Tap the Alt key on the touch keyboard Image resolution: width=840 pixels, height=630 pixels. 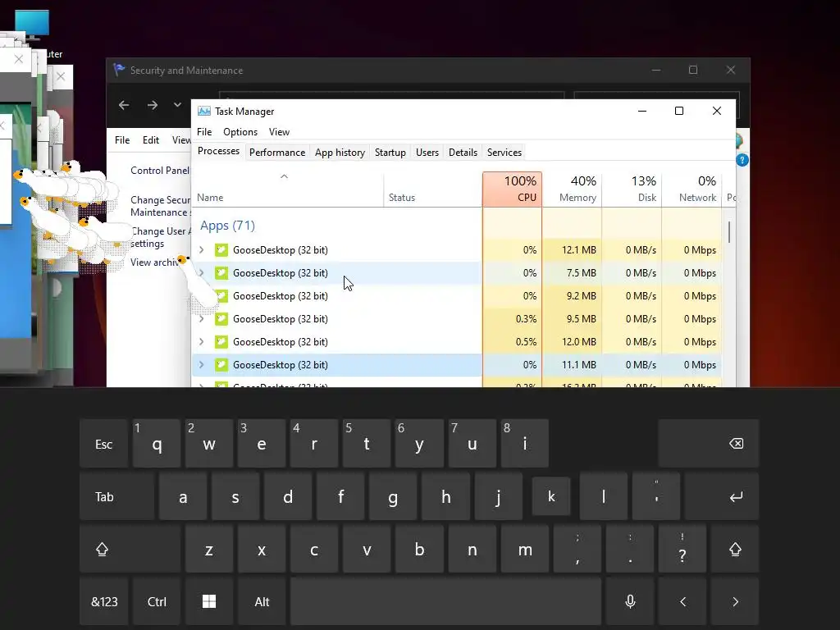(x=262, y=601)
